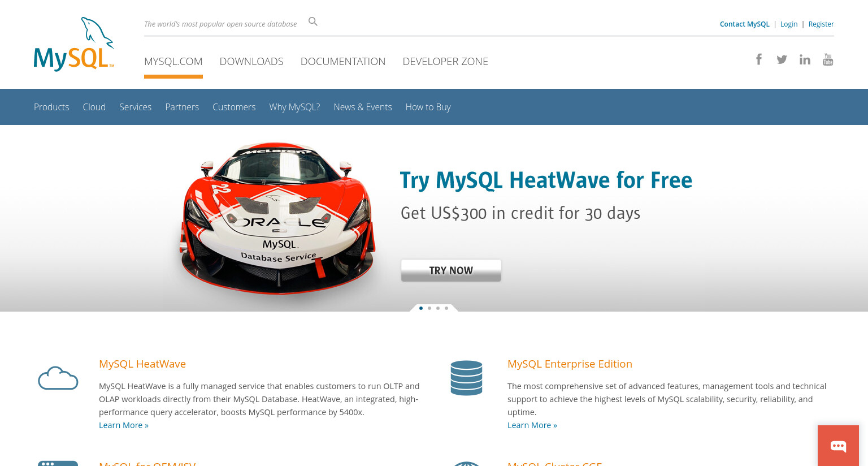Click the McLaren car banner image
868x466 pixels.
tap(277, 218)
